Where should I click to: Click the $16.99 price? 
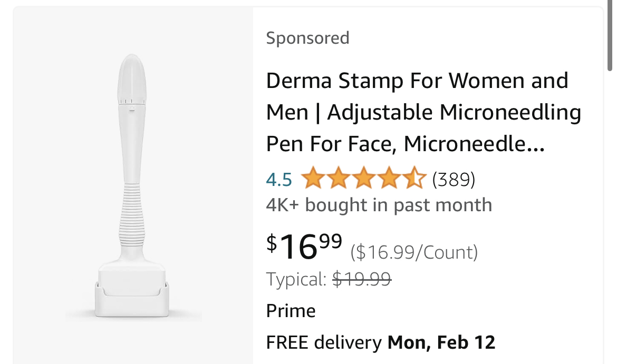[304, 247]
